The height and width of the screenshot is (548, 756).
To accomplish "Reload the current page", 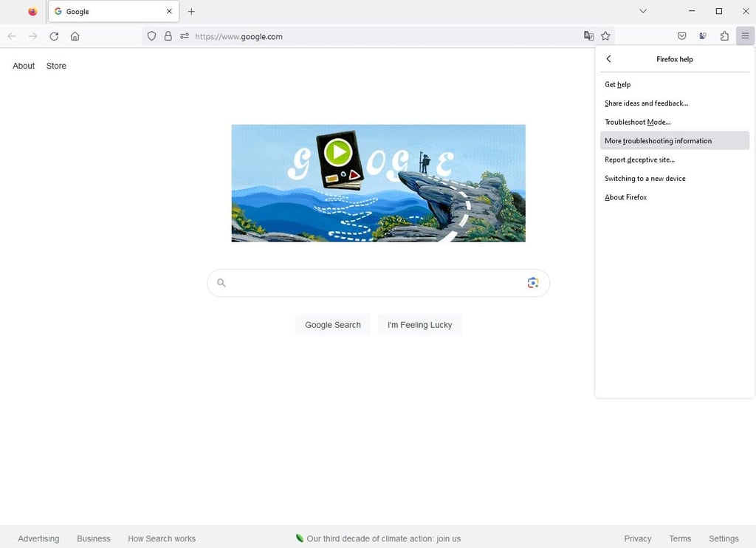I will click(x=54, y=36).
